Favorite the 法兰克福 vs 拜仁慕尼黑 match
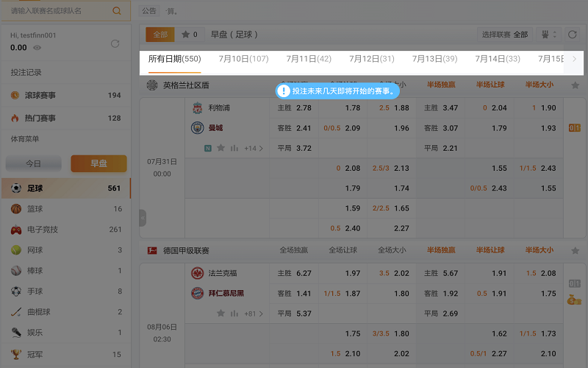The image size is (588, 368). 221,314
